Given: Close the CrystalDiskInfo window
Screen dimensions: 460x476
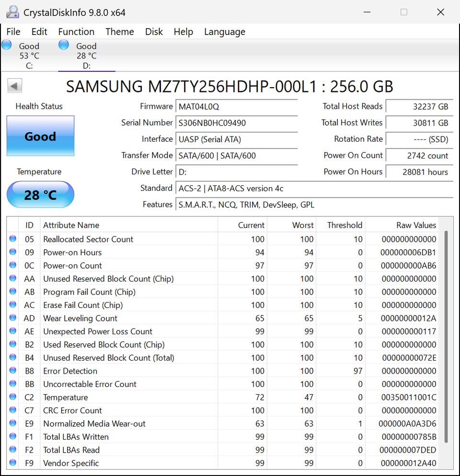Looking at the screenshot, I should click(440, 12).
